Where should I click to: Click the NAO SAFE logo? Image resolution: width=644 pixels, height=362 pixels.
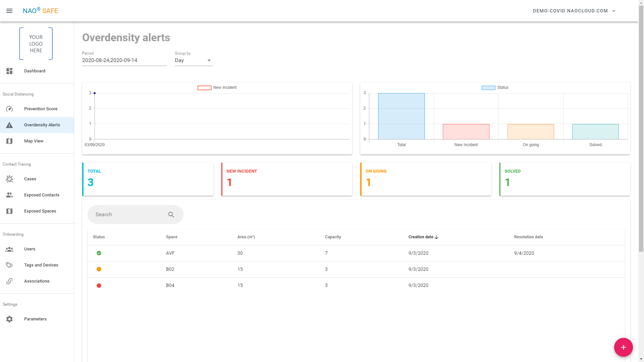pos(40,11)
